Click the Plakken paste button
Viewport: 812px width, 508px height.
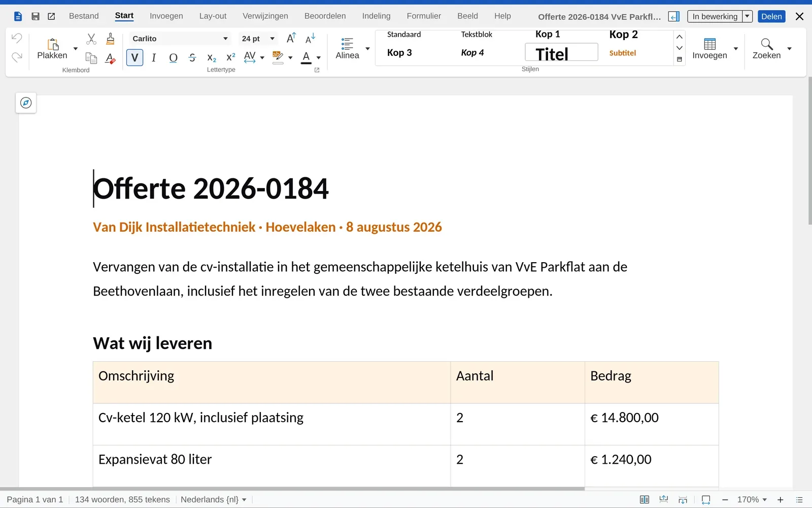pyautogui.click(x=52, y=49)
